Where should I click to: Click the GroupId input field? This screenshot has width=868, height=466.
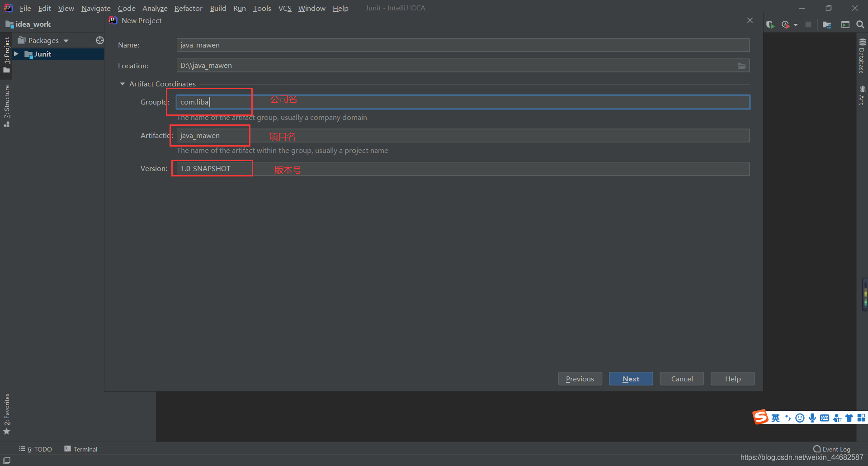point(463,102)
